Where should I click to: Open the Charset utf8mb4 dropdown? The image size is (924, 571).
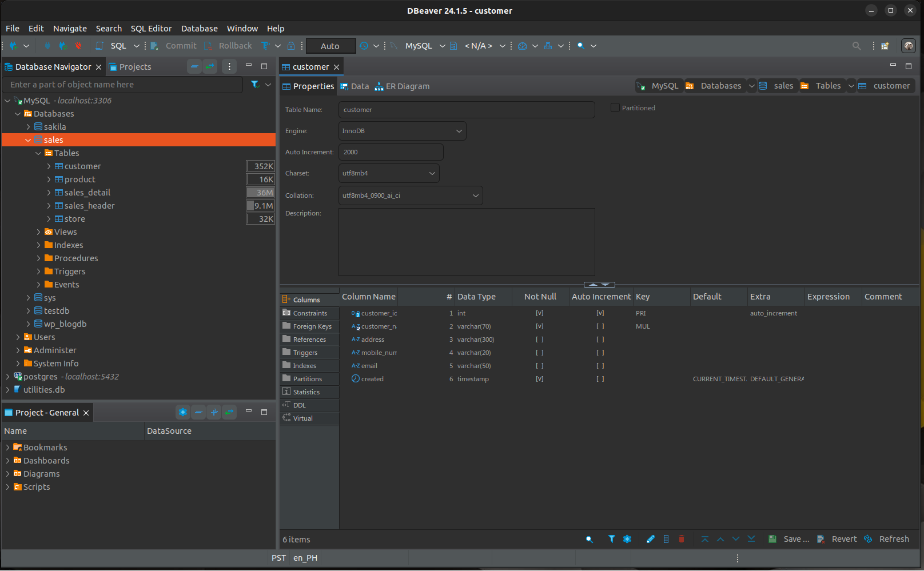point(389,173)
